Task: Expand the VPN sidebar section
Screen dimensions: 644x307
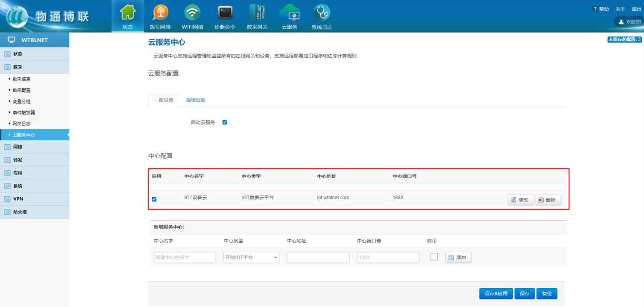Action: pyautogui.click(x=18, y=199)
